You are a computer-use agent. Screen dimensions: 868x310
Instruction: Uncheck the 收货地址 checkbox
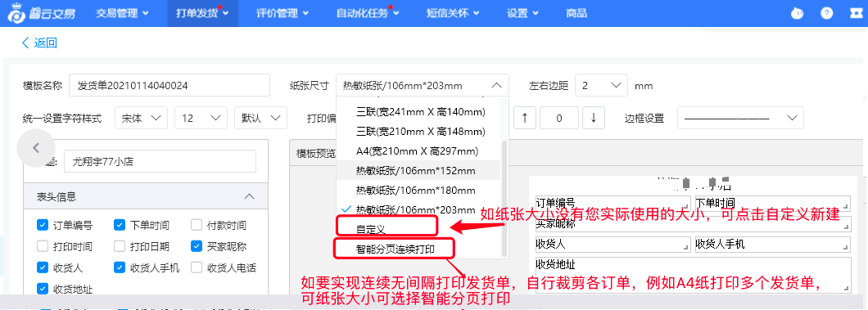[x=42, y=289]
